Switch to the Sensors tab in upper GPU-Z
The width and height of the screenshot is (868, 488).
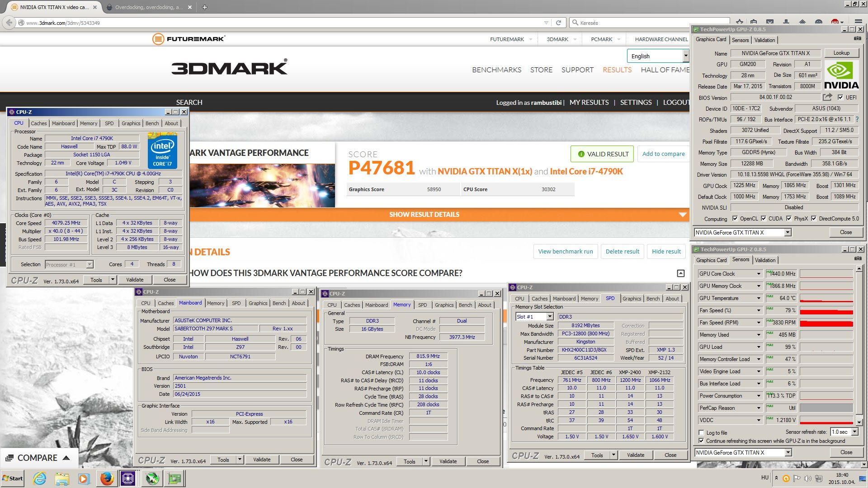click(x=740, y=40)
